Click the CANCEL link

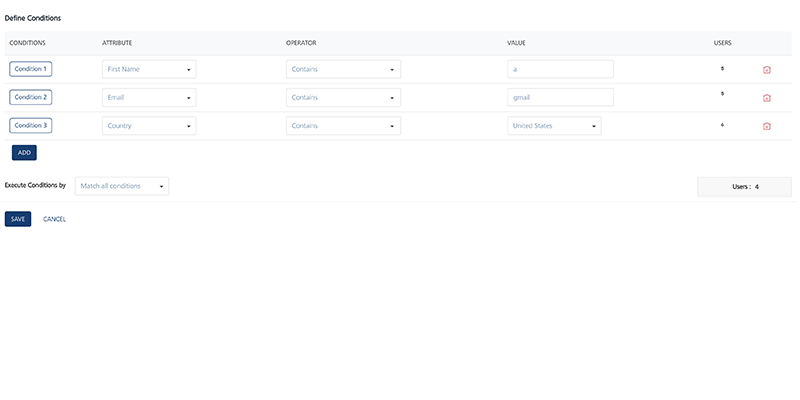point(55,219)
